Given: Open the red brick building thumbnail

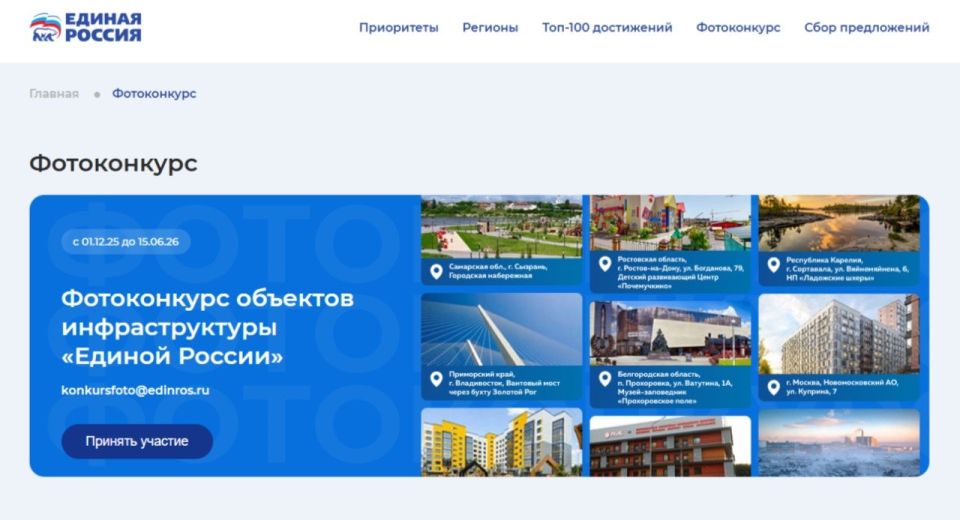Looking at the screenshot, I should [669, 445].
